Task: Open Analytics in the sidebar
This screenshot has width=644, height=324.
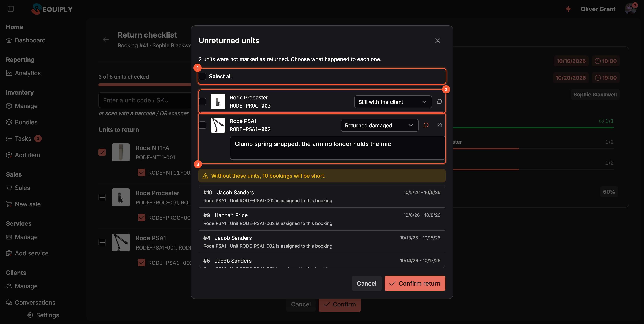Action: coord(28,73)
